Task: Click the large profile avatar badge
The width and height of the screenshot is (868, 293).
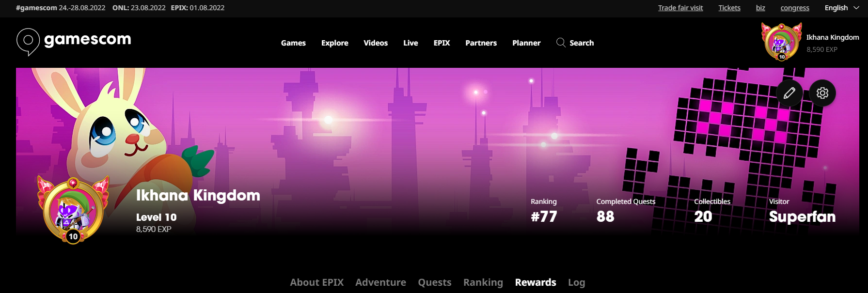Action: tap(73, 210)
